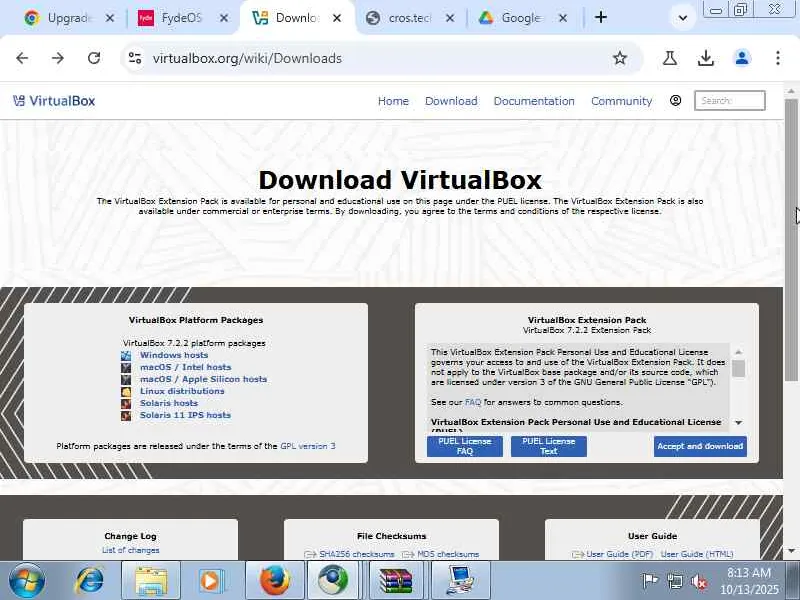Open Chrome downloads tray icon
Screen dimensions: 800x600
tap(706, 58)
